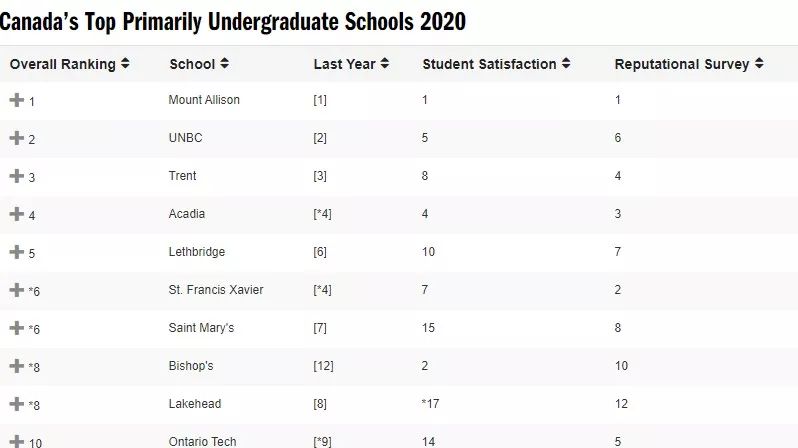Click the plus icon next to Bishop's

pos(17,366)
